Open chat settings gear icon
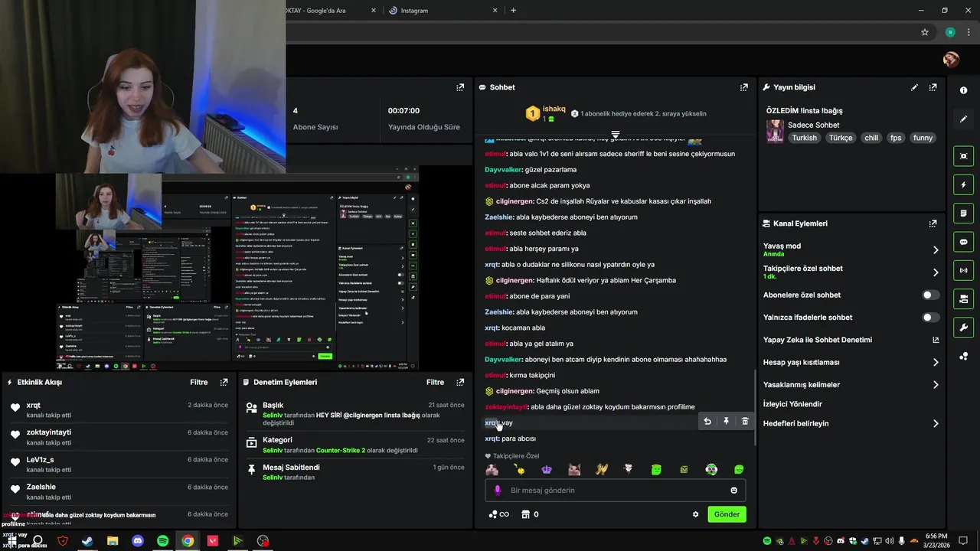The image size is (980, 551). (695, 514)
